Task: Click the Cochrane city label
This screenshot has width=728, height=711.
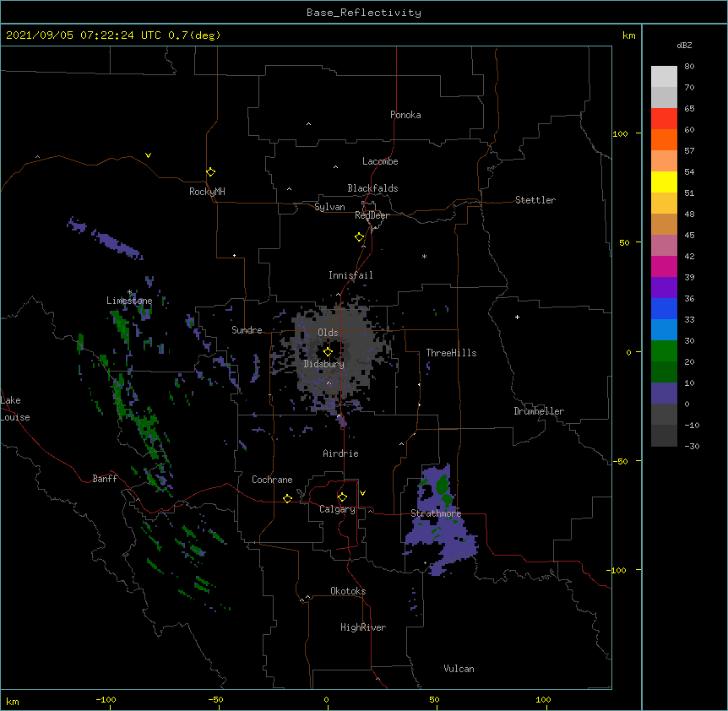Action: tap(272, 480)
